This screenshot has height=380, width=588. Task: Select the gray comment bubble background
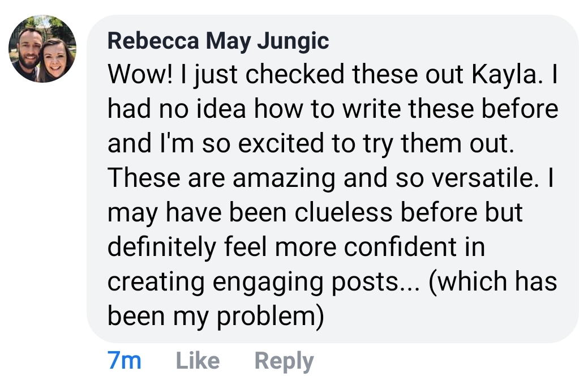[x=333, y=179]
